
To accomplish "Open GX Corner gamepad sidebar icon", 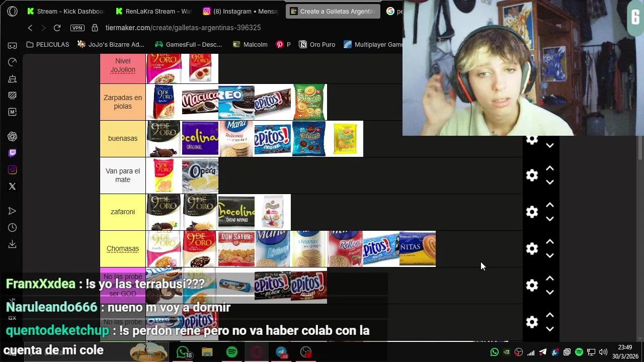I will [x=13, y=45].
